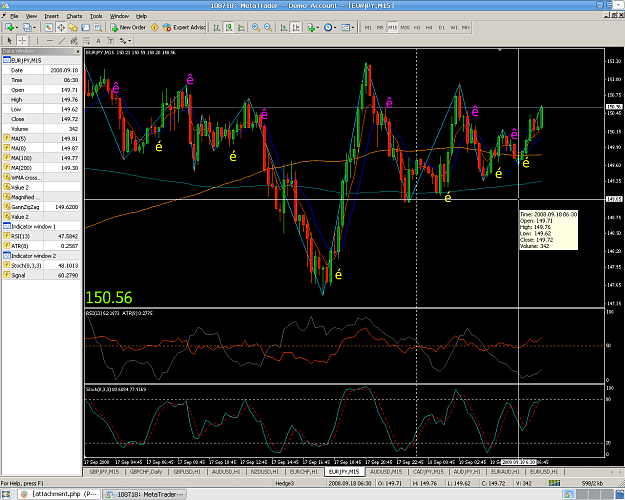
Task: Select the Text 'A' tool
Action: point(98,40)
